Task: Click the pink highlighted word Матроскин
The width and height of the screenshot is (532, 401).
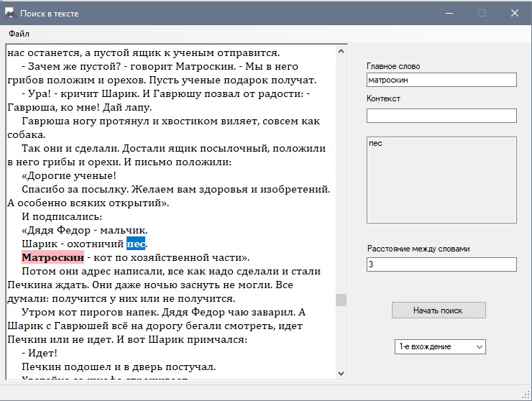Action: tap(52, 257)
